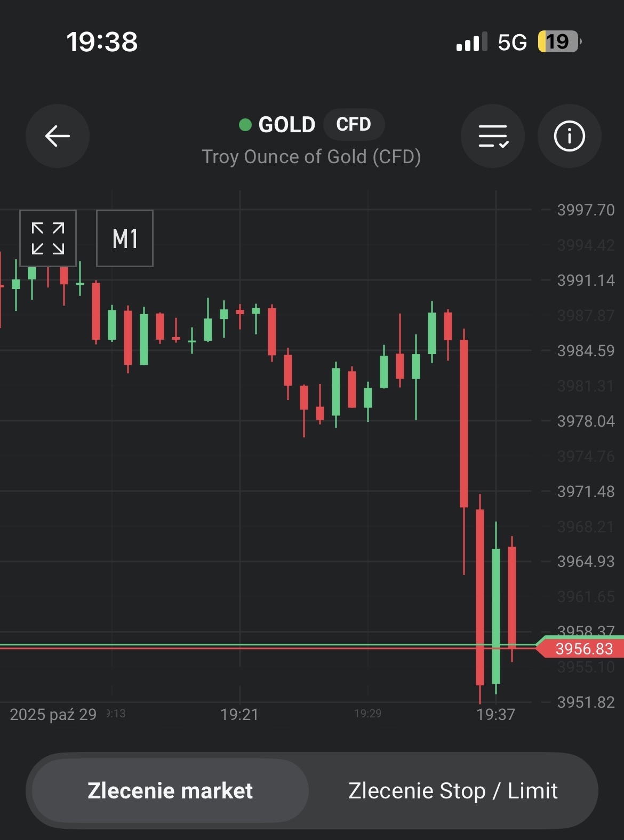The image size is (624, 840).
Task: Open the order list checklist icon
Action: click(x=493, y=136)
